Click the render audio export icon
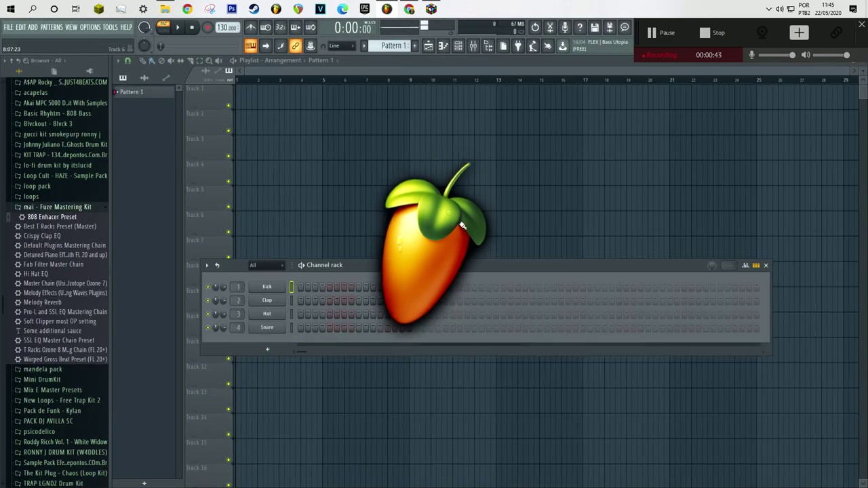 coord(610,27)
